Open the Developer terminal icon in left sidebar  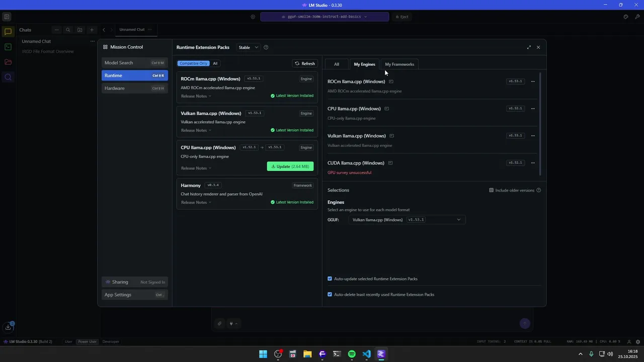[x=8, y=47]
